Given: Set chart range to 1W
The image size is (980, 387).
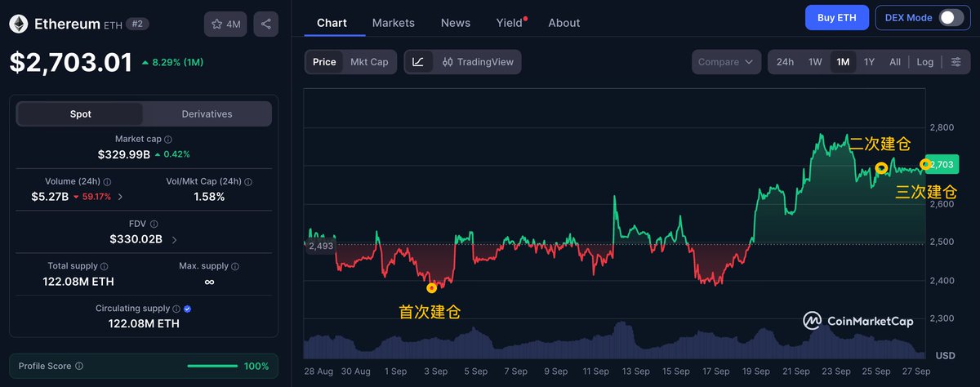Looking at the screenshot, I should click(815, 62).
